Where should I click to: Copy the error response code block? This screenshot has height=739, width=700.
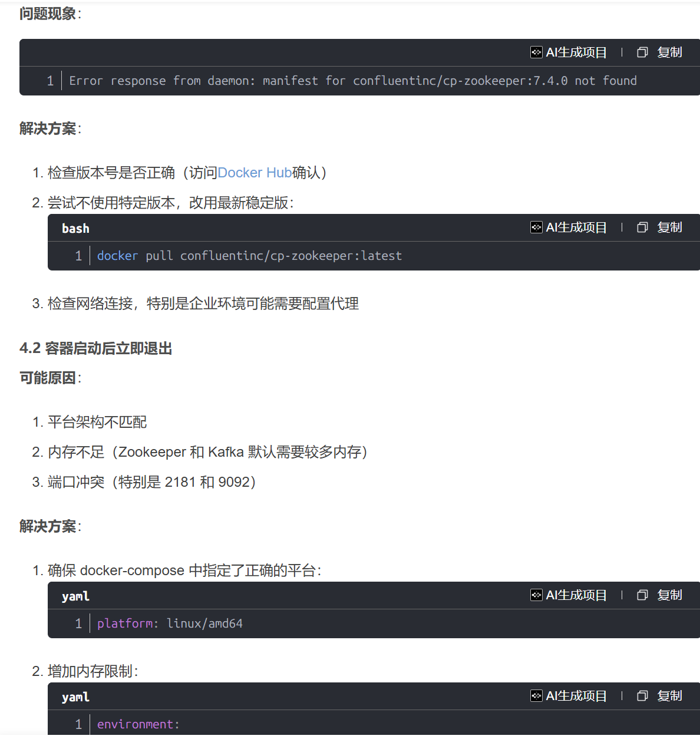[x=660, y=52]
